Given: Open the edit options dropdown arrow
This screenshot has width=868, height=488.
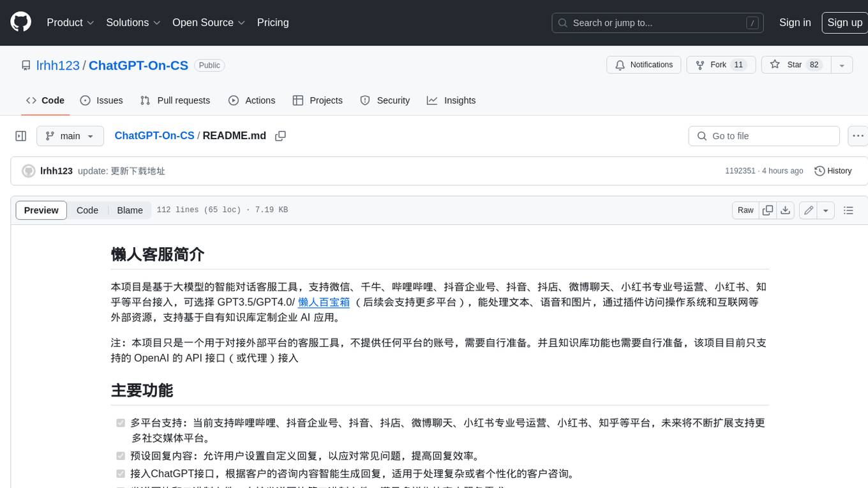Looking at the screenshot, I should [826, 210].
